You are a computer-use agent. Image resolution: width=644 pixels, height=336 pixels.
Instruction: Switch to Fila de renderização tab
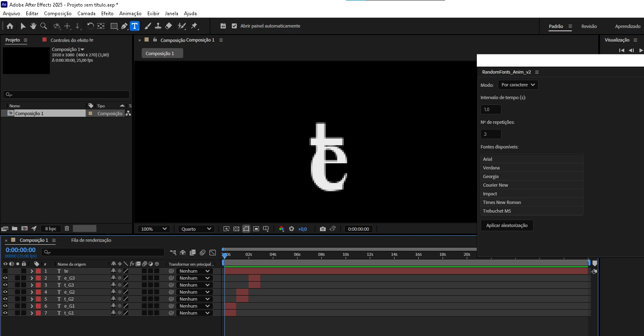click(x=91, y=240)
